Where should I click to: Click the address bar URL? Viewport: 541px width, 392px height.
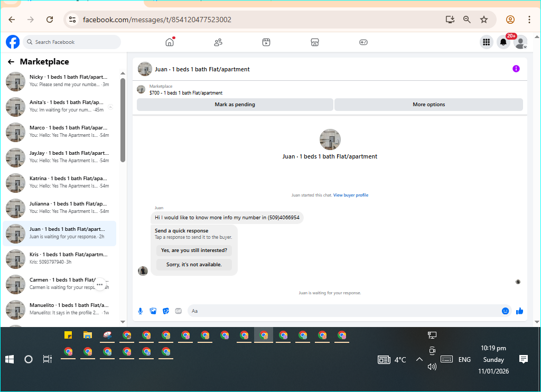click(x=157, y=20)
